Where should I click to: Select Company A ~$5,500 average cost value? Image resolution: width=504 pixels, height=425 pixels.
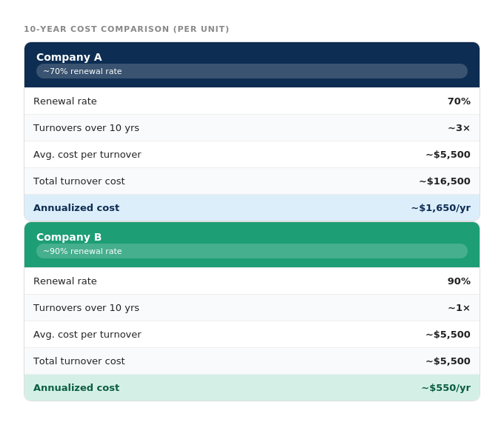448,155
